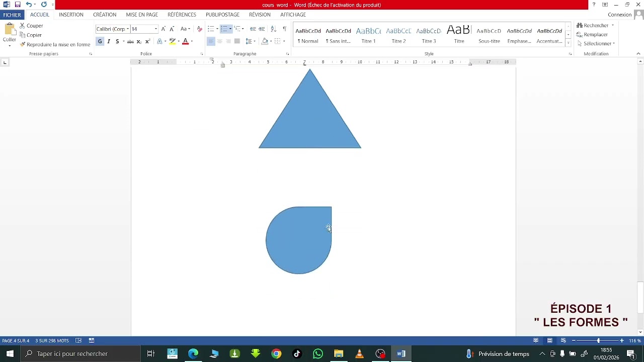Collapse the ribbon with the chevron
The image size is (644, 362).
click(x=638, y=54)
